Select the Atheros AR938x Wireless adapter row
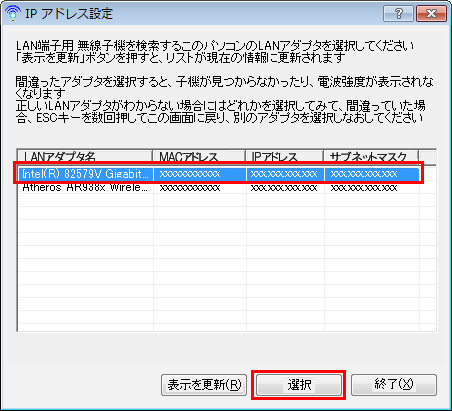 pos(219,188)
